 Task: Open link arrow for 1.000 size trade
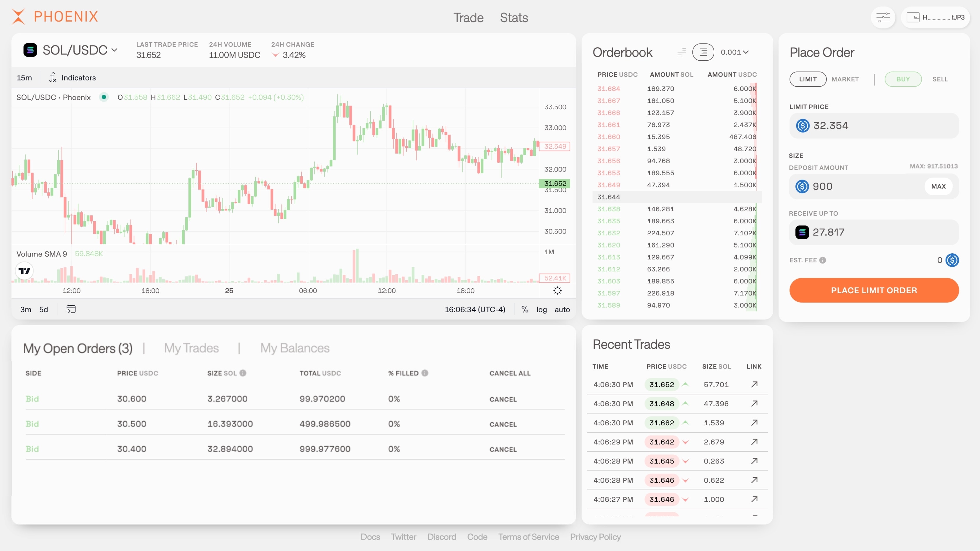tap(754, 499)
